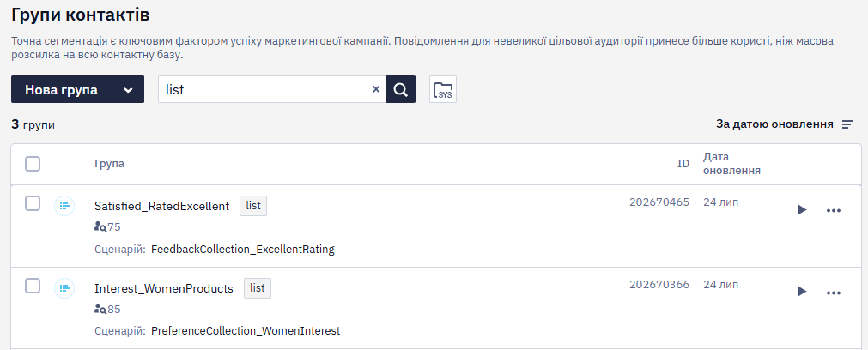Open more options for Satisfied_RatedExcellent
Viewport: 868px width, 350px height.
834,210
